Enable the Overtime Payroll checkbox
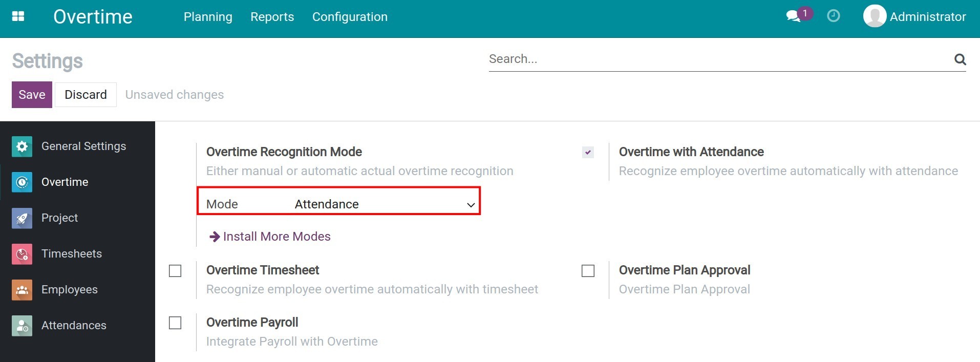980x362 pixels. [175, 323]
